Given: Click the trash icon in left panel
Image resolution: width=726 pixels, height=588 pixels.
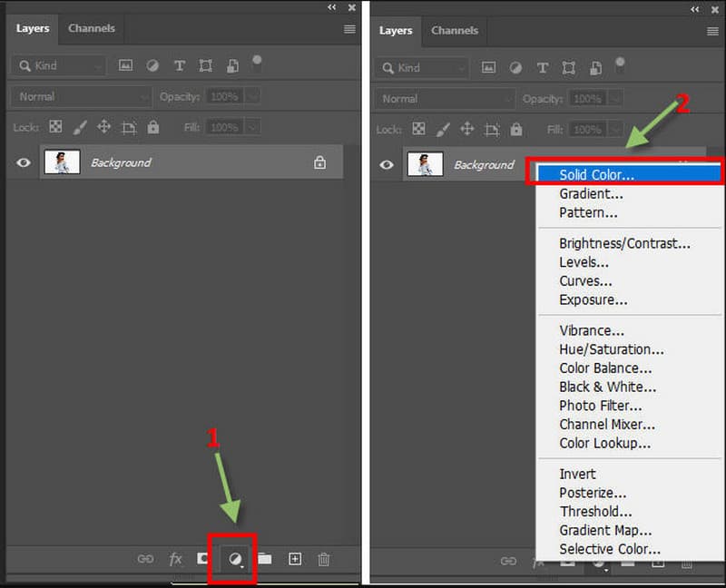Looking at the screenshot, I should [324, 559].
